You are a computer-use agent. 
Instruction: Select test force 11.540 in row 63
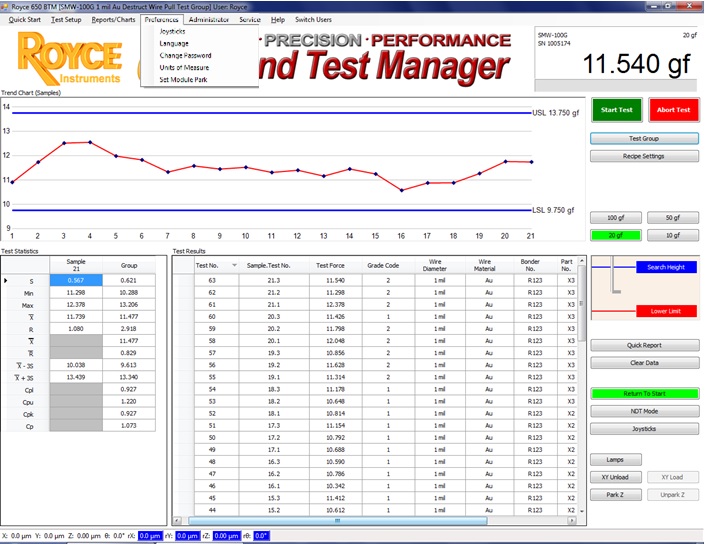[x=335, y=280]
